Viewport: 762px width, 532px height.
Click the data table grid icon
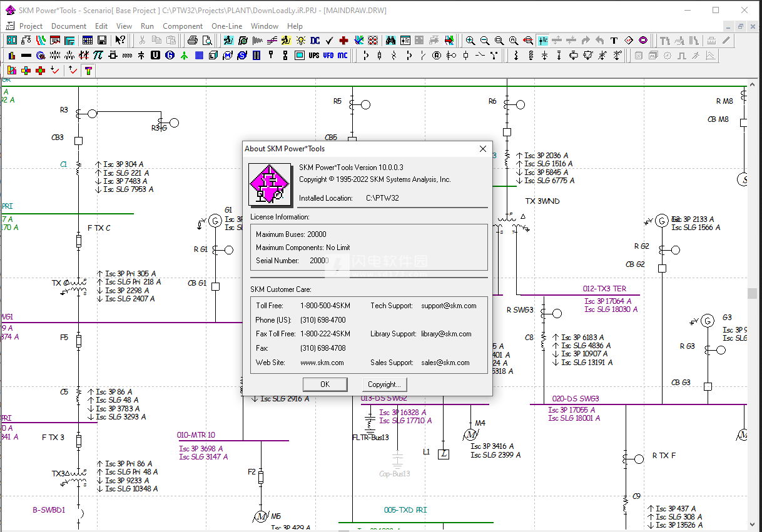pyautogui.click(x=87, y=40)
